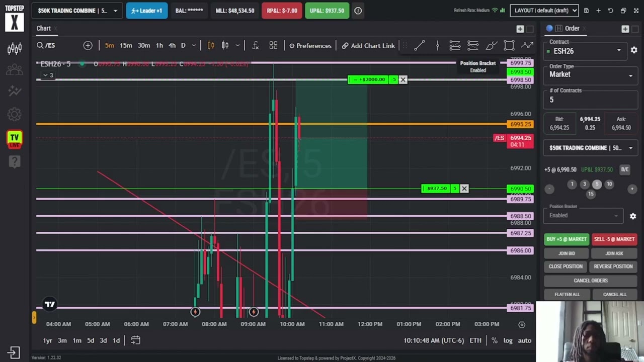
Task: Click SELL -5 @ MARKET button
Action: [614, 239]
